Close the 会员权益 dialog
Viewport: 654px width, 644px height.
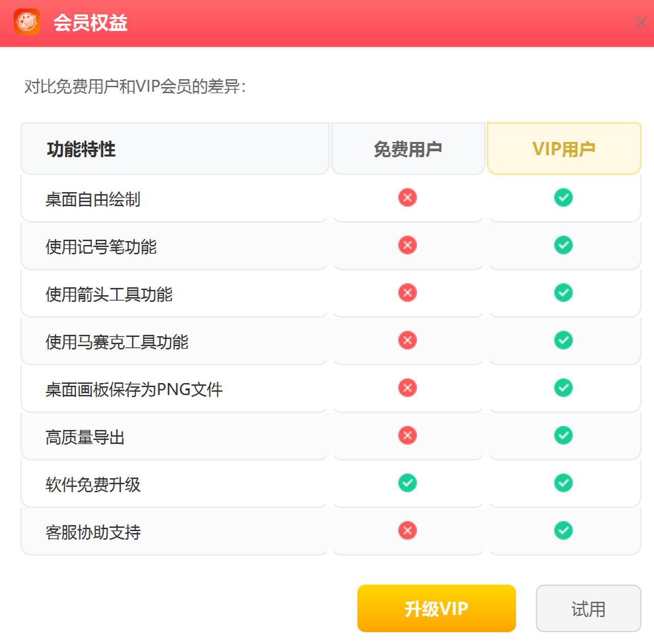click(x=641, y=22)
